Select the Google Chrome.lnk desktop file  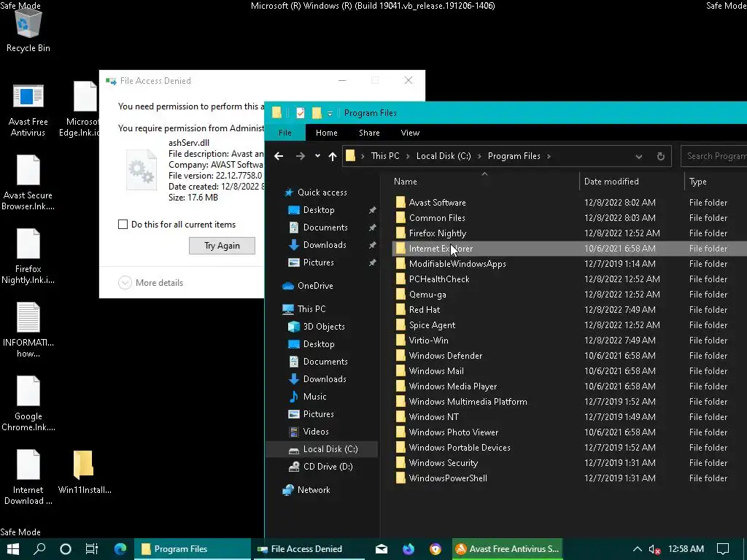(28, 404)
